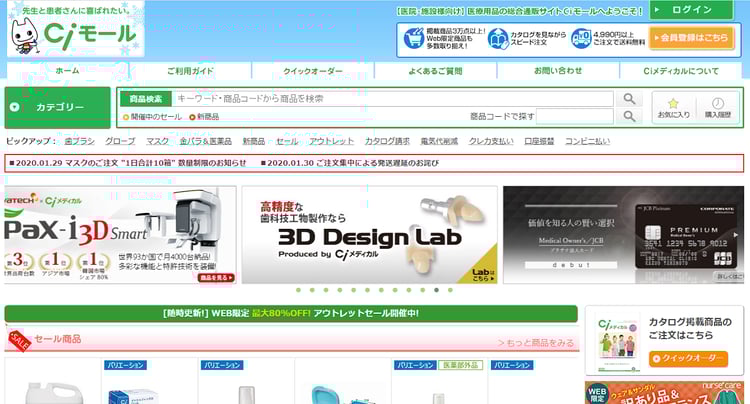The width and height of the screenshot is (750, 404).
Task: Click the 医薬部外品 product badge
Action: pos(460,365)
